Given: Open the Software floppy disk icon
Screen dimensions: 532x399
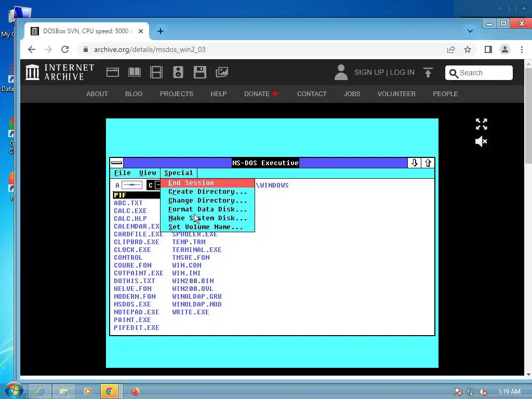Looking at the screenshot, I should point(200,72).
